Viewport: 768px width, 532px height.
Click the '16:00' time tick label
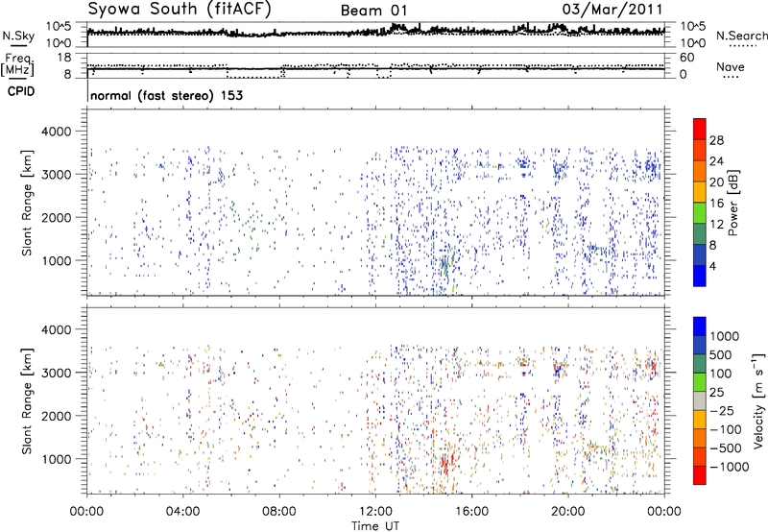pos(471,512)
